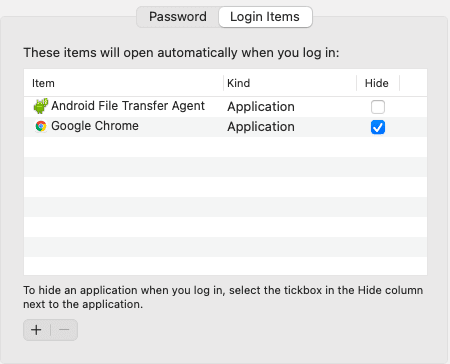Click Application kind for Android File Transfer
450x364 pixels.
click(x=261, y=107)
